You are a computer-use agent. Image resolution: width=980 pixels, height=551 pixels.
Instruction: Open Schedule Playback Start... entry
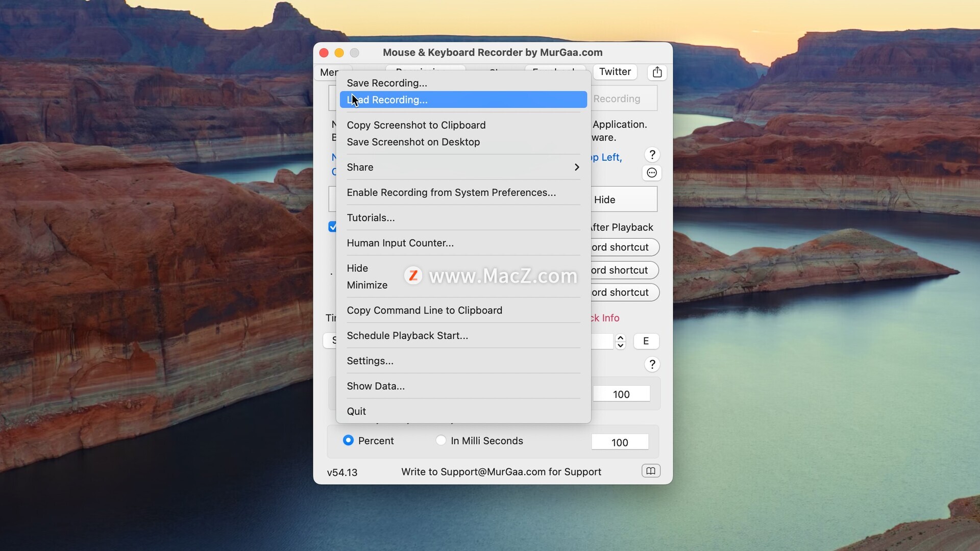tap(463, 336)
